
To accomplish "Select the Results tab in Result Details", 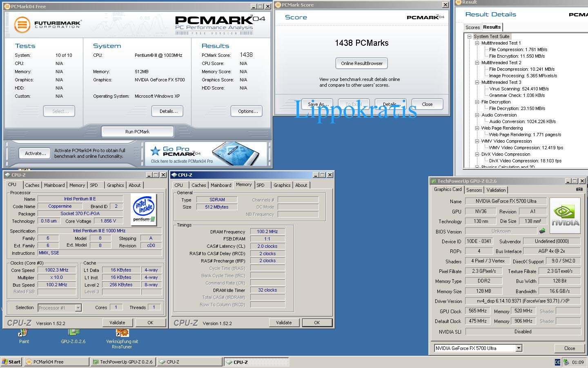I will [x=492, y=27].
